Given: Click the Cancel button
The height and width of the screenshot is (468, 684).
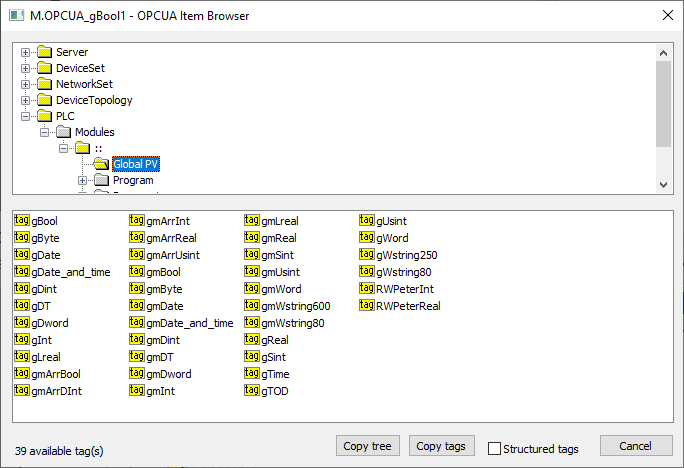Looking at the screenshot, I should (635, 446).
